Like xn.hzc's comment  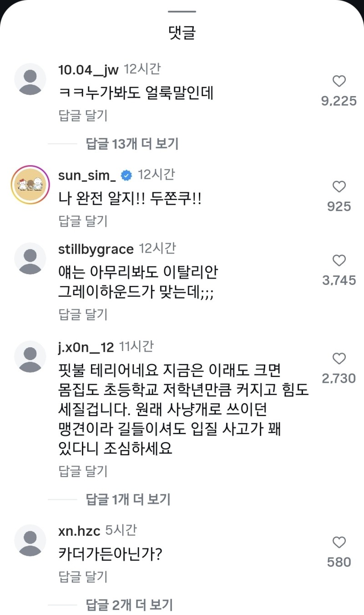[x=339, y=543]
